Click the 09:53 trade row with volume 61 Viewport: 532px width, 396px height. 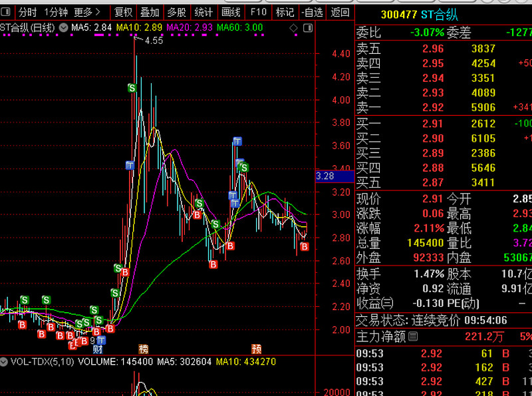point(444,353)
